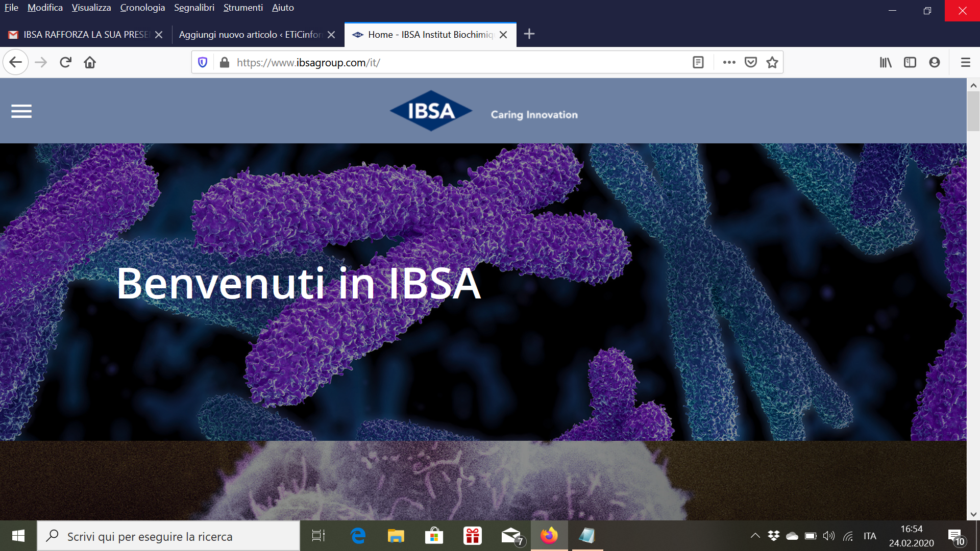This screenshot has width=980, height=551.
Task: Save page to Pocket
Action: [x=751, y=62]
